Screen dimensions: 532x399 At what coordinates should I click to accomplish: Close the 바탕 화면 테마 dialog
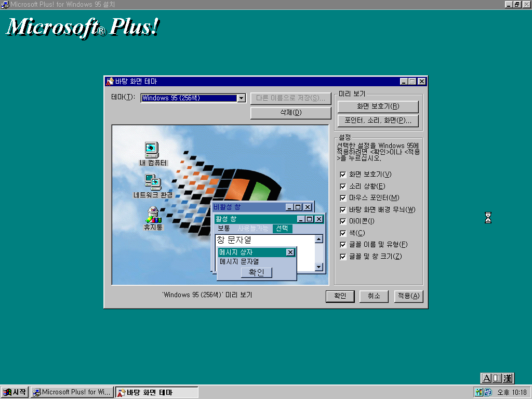[421, 82]
